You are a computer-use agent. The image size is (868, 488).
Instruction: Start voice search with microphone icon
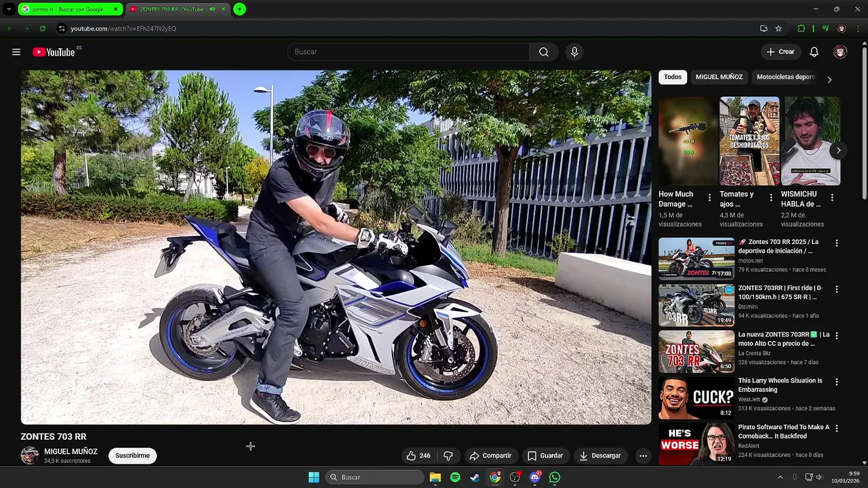pyautogui.click(x=574, y=52)
